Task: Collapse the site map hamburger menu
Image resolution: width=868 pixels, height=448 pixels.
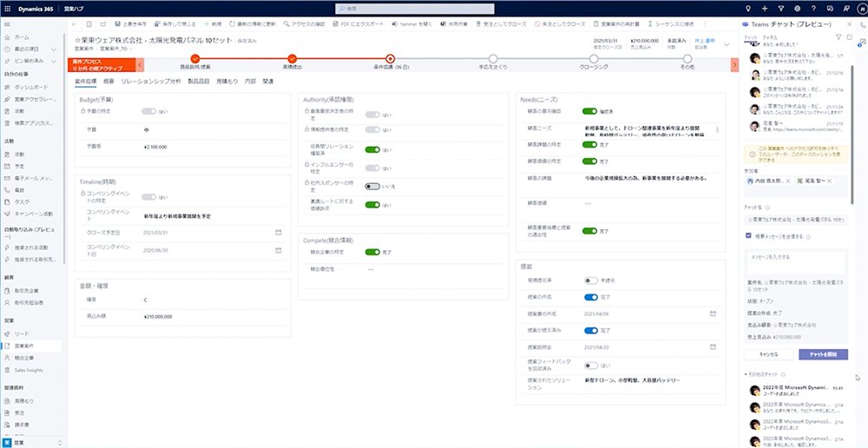Action: click(x=7, y=24)
